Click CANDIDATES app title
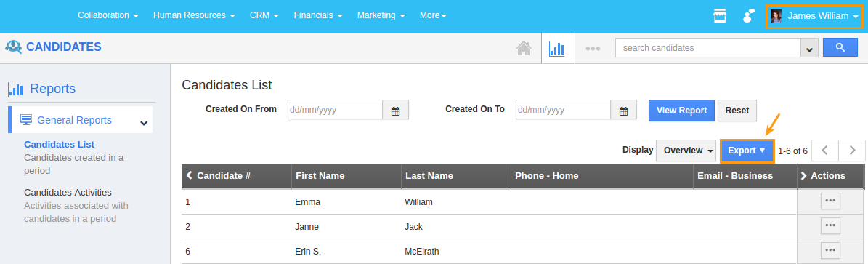 pos(64,47)
